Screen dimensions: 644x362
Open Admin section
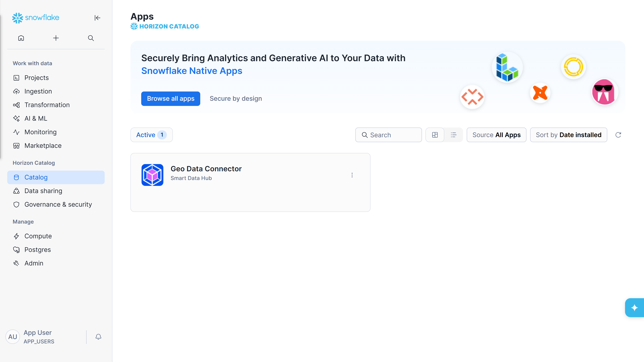pos(56,263)
